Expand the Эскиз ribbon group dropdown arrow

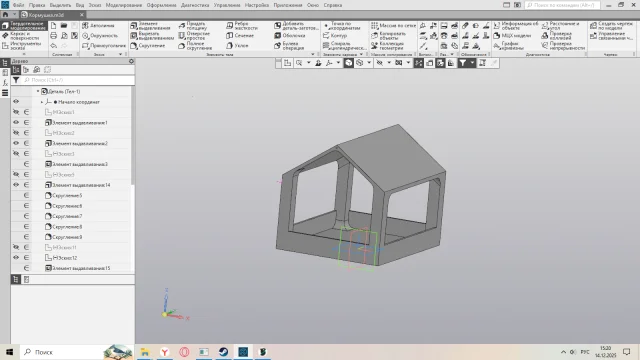click(x=120, y=54)
